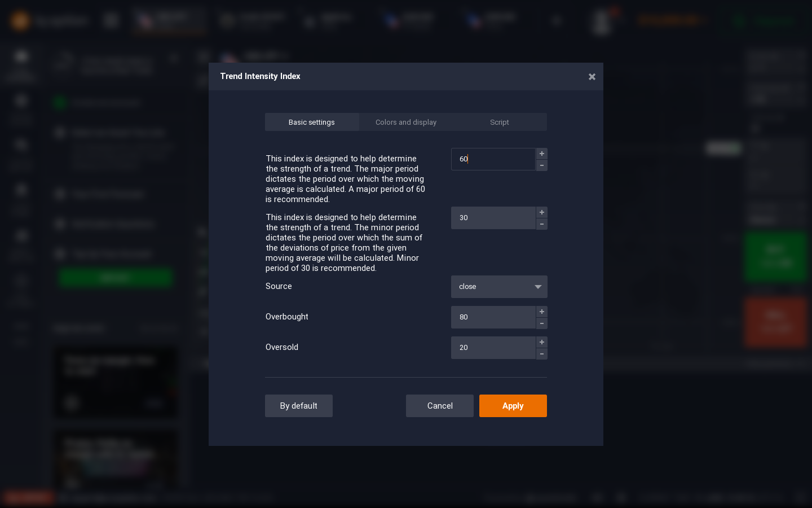Screen dimensions: 812x508
Task: Decrease the minor period value
Action: (x=542, y=224)
